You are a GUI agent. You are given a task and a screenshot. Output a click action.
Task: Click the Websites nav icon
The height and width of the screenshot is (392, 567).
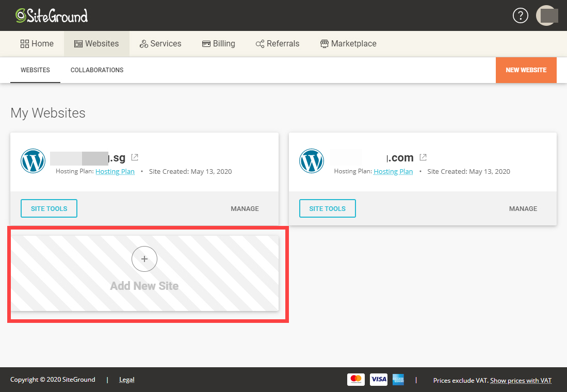[x=78, y=44]
